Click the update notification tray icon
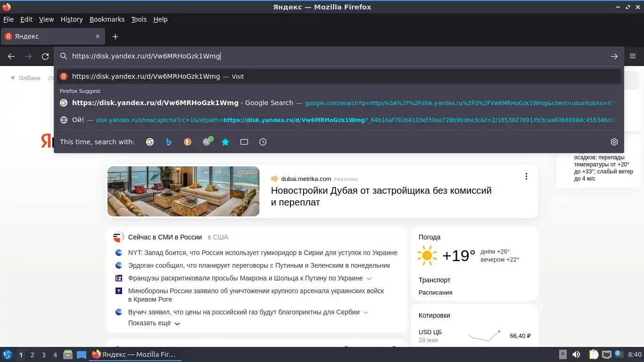Image resolution: width=644 pixels, height=362 pixels. [619, 354]
